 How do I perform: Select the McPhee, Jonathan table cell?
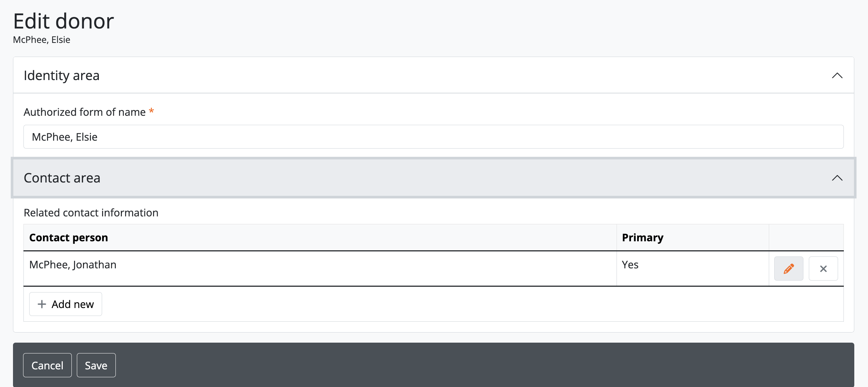73,265
